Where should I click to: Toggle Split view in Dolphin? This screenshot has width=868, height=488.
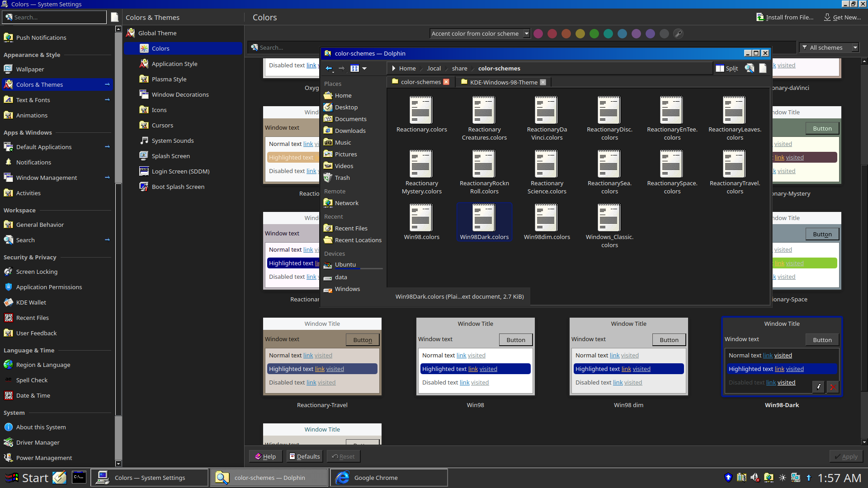click(727, 69)
